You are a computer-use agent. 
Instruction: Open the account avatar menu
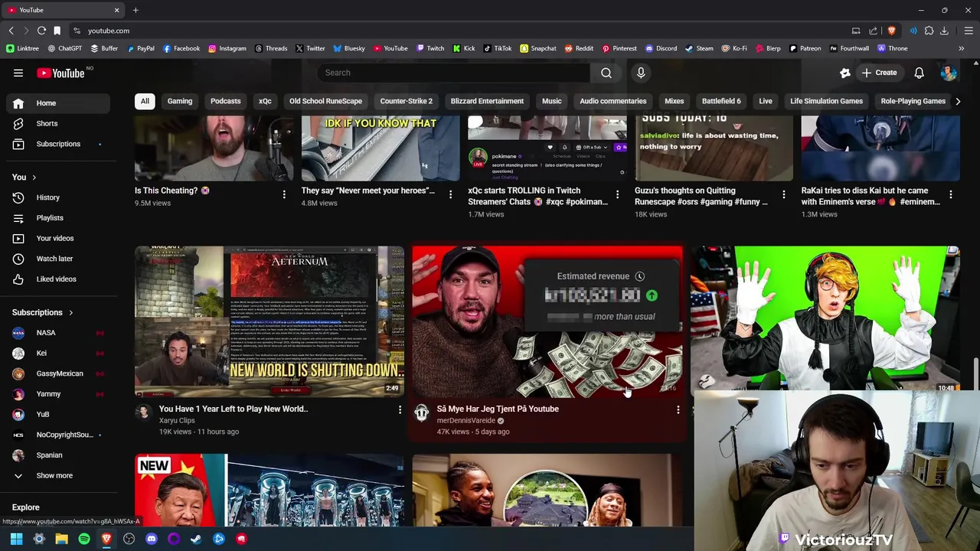pyautogui.click(x=949, y=73)
